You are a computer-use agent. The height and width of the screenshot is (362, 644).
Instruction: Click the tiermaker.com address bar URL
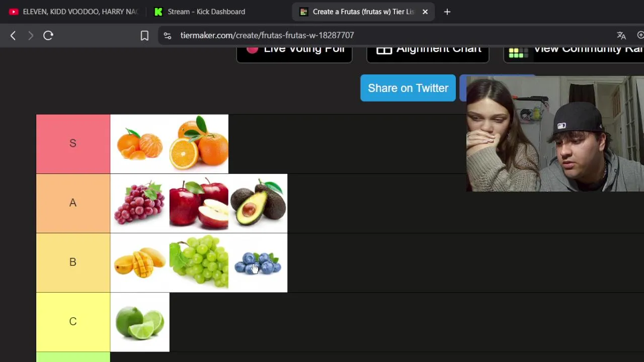click(x=267, y=35)
